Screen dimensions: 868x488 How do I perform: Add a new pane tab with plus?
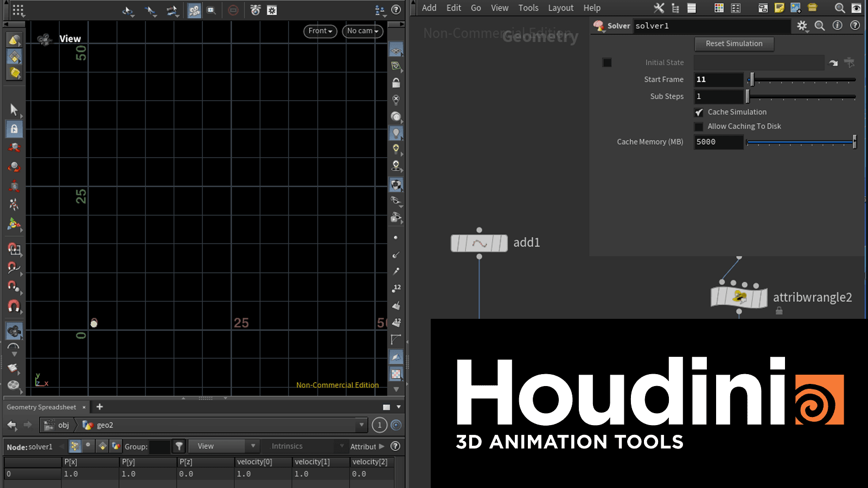[99, 407]
